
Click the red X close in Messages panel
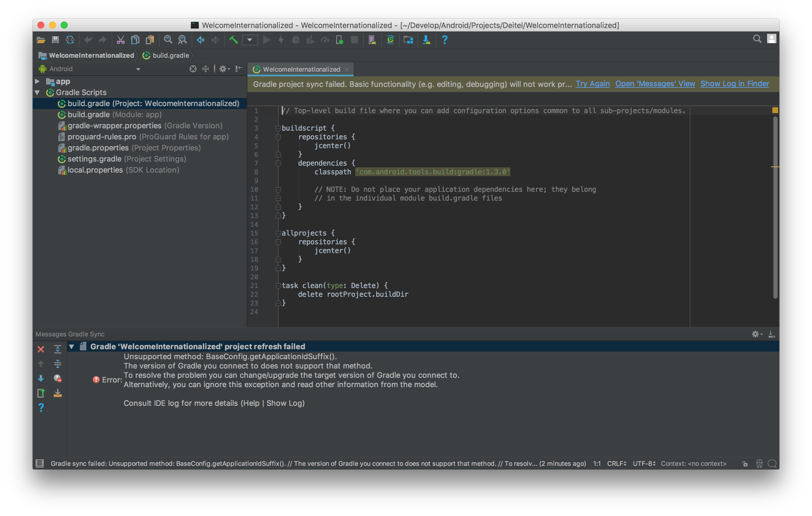pyautogui.click(x=41, y=349)
